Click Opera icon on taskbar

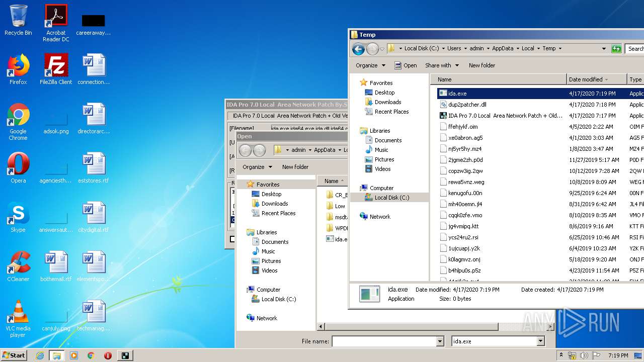[x=108, y=355]
